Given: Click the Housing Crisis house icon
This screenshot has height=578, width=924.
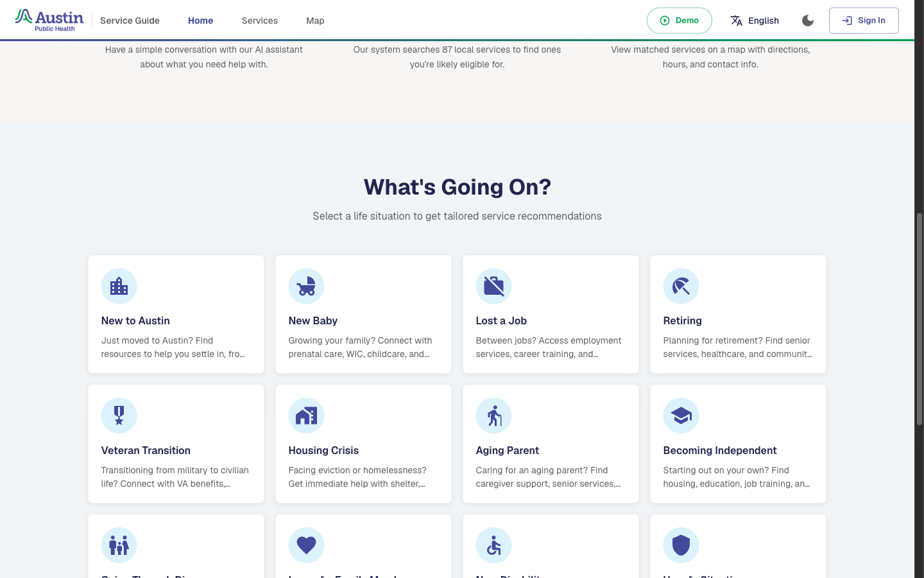Looking at the screenshot, I should click(x=306, y=416).
